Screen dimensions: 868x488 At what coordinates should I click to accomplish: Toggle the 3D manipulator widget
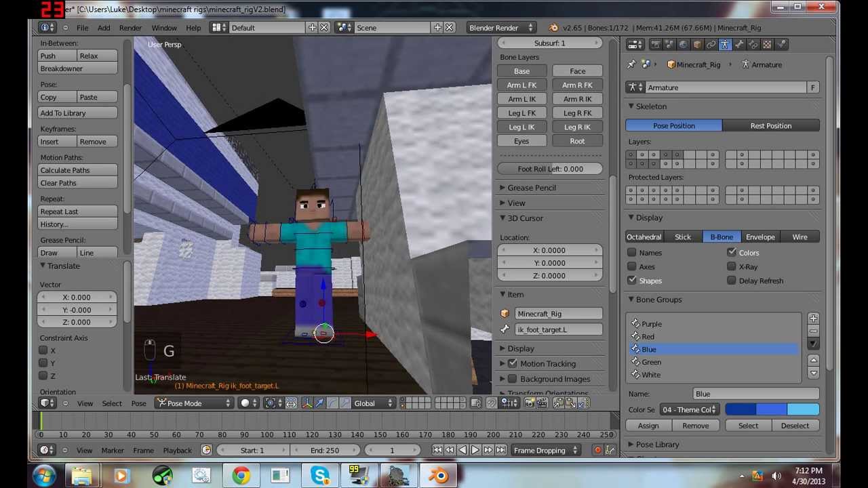tap(307, 403)
